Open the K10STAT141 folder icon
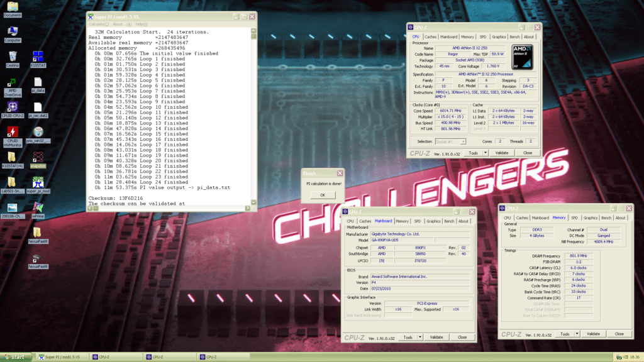 13,160
